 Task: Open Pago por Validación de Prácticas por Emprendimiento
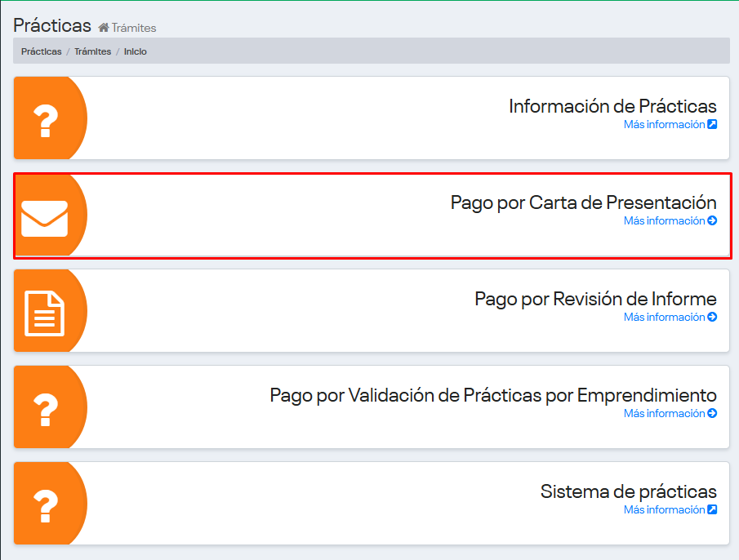click(x=493, y=395)
